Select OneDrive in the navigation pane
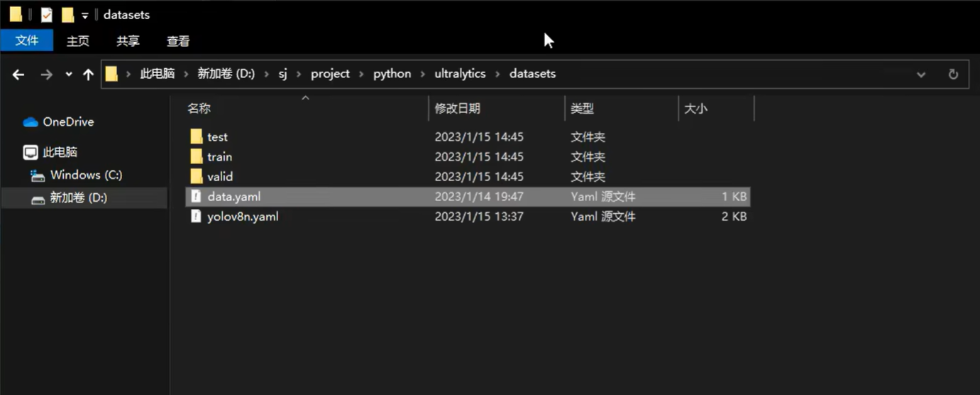The height and width of the screenshot is (395, 980). pyautogui.click(x=68, y=121)
